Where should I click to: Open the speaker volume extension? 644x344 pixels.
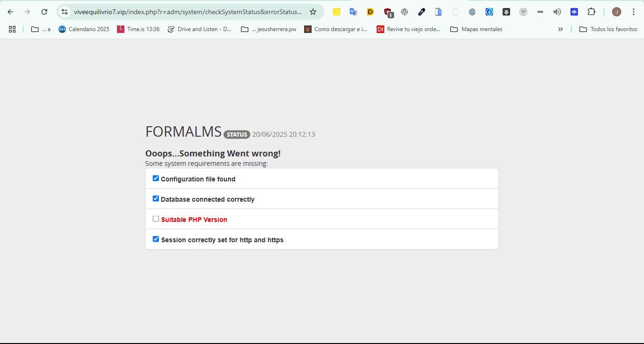pyautogui.click(x=557, y=12)
